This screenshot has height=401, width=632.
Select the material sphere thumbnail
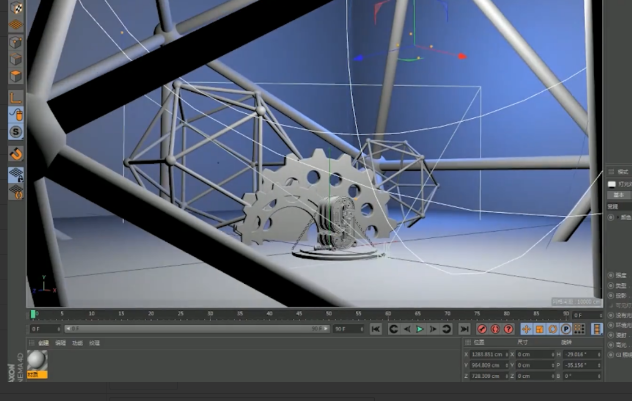click(37, 361)
